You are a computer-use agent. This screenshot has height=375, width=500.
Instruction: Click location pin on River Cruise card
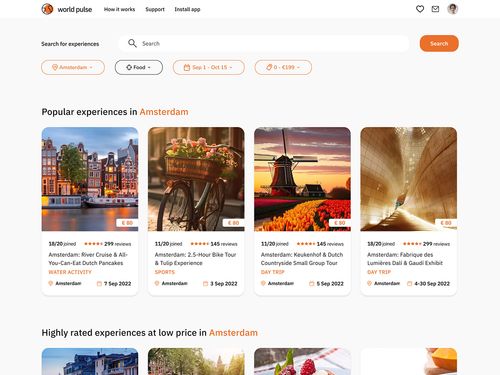[x=51, y=283]
